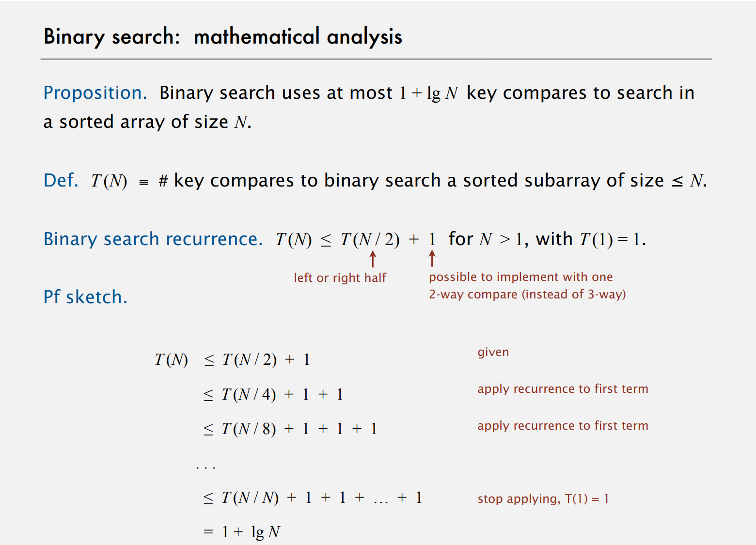Select the blue "Proposition." label
756x545 pixels.
[x=95, y=93]
